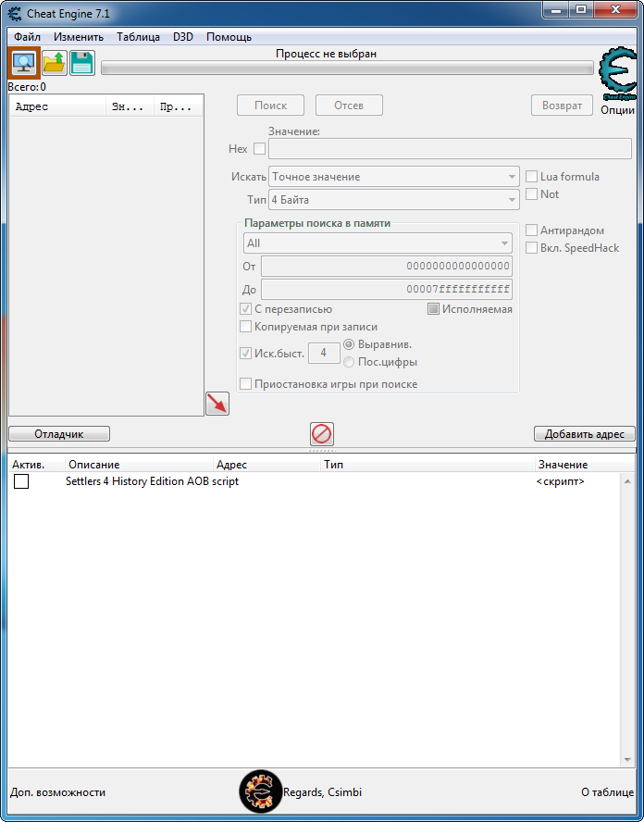Click the Cheat Engine title bar icon
644x822 pixels.
pyautogui.click(x=15, y=14)
